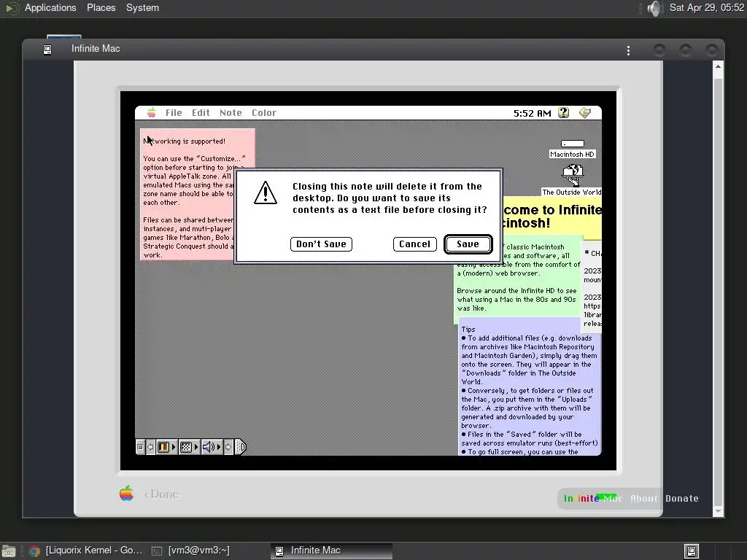The image size is (747, 560).
Task: Expand the resolution module arrow
Action: 196,447
